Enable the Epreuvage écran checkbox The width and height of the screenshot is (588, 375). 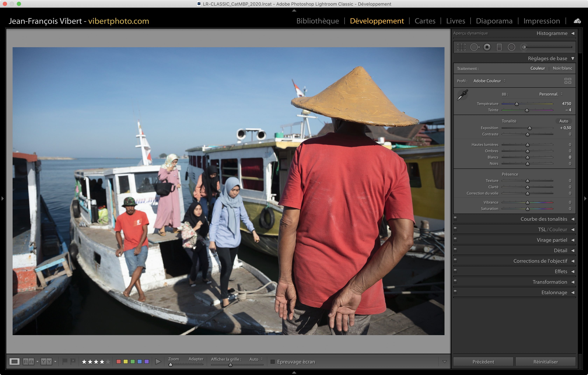click(273, 362)
